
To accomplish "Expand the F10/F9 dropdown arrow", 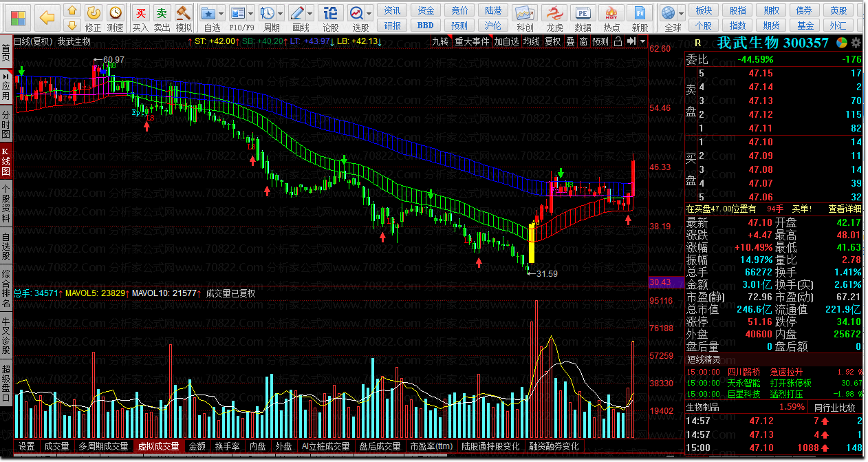I will (251, 13).
